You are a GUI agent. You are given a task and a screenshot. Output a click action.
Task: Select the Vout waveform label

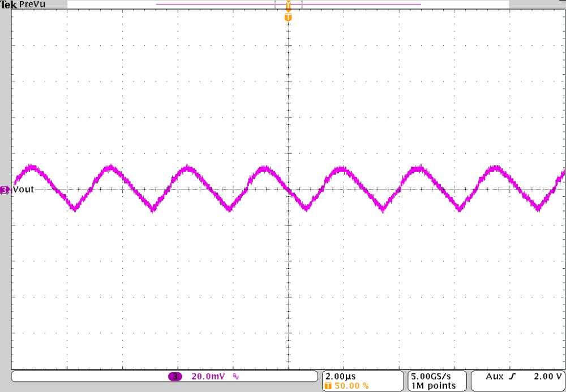24,189
